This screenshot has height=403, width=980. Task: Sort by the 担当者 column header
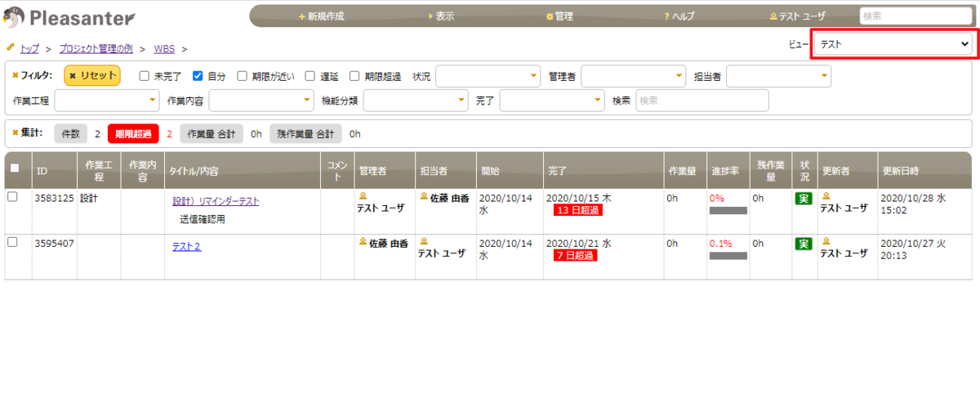coord(444,171)
